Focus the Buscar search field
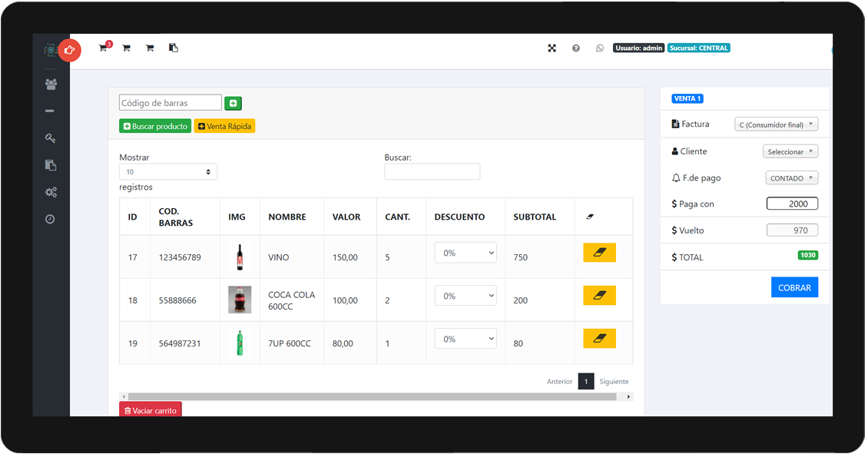 click(432, 171)
